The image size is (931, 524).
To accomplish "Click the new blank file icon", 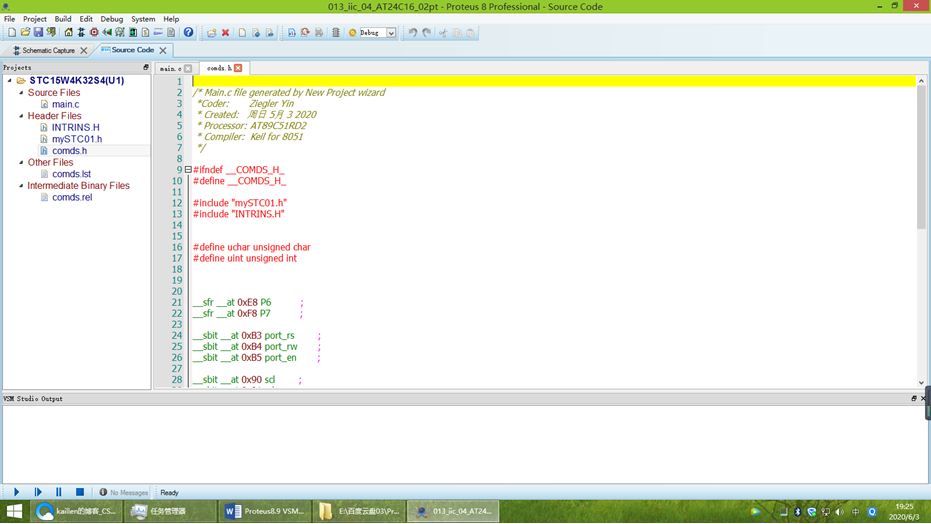I will 242,33.
